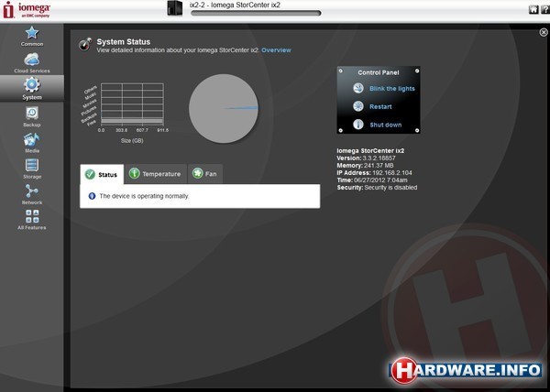Image resolution: width=550 pixels, height=392 pixels.
Task: Click Blink the lights link
Action: [x=391, y=89]
